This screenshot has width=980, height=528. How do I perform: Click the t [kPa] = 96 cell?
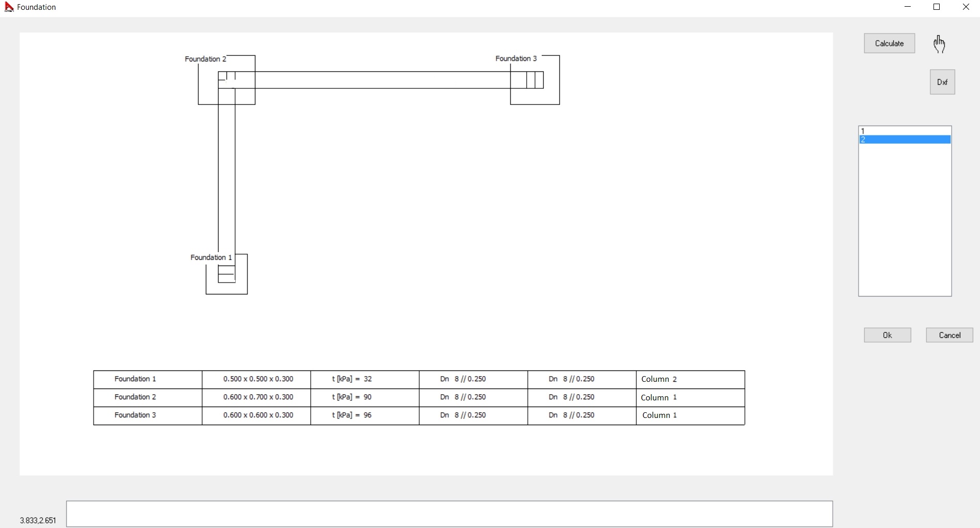point(352,415)
